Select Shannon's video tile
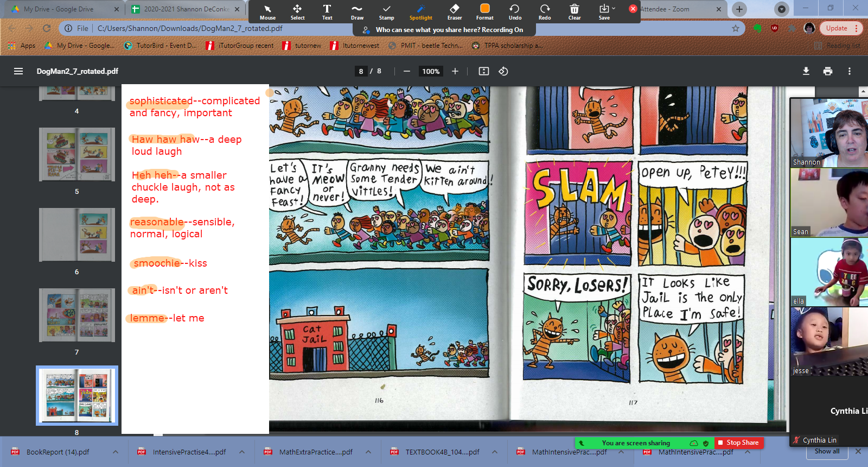 [x=829, y=133]
